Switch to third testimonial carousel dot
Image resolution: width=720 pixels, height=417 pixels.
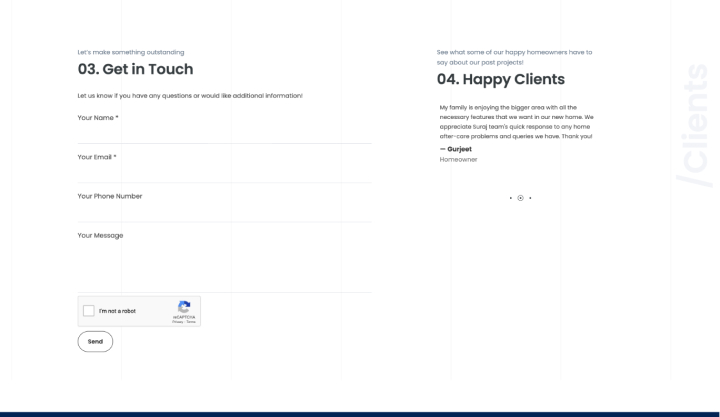(x=530, y=198)
